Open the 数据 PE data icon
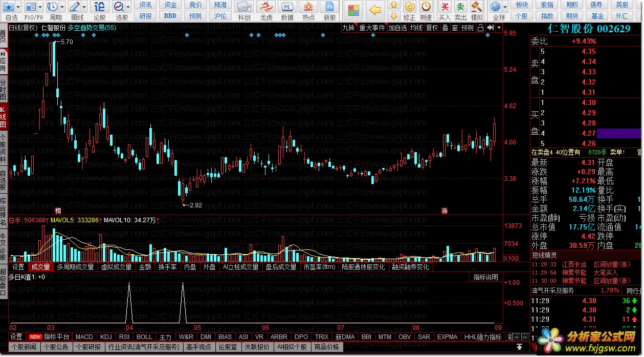 [x=287, y=7]
